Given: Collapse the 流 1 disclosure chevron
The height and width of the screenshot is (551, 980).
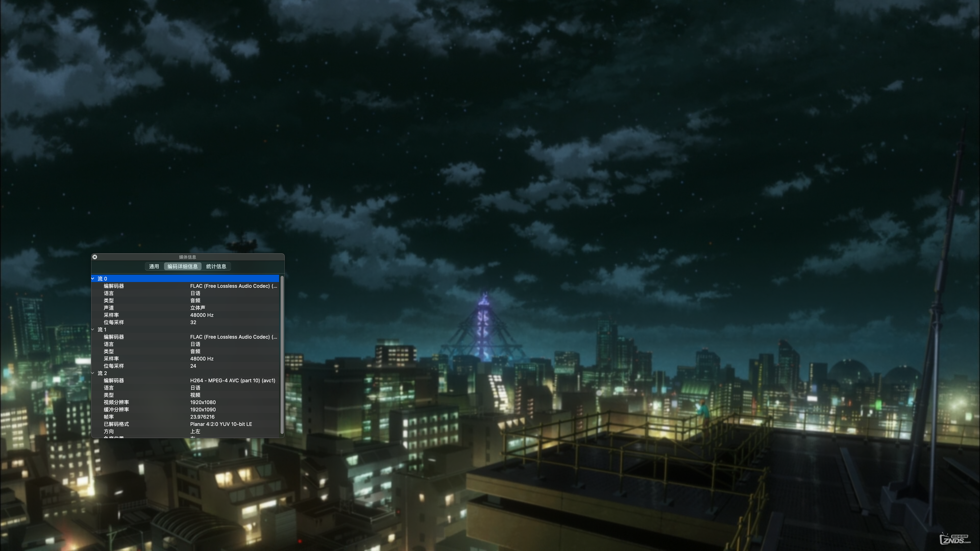Looking at the screenshot, I should [x=93, y=330].
